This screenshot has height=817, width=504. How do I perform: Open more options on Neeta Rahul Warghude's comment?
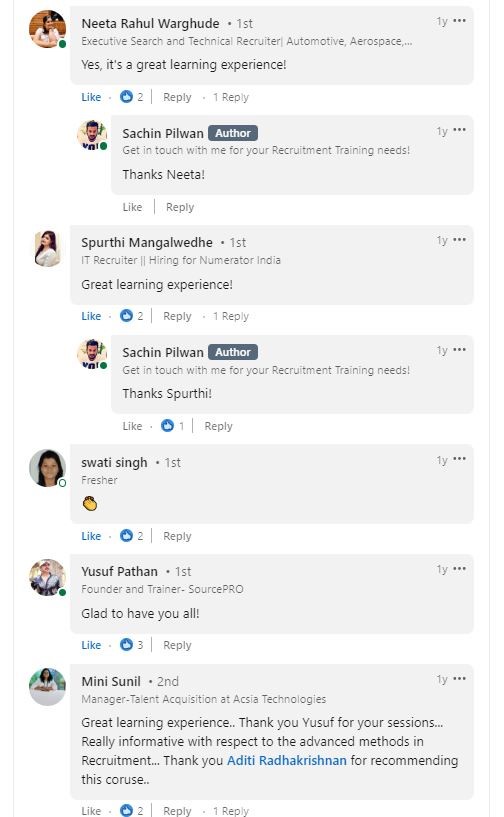(459, 21)
